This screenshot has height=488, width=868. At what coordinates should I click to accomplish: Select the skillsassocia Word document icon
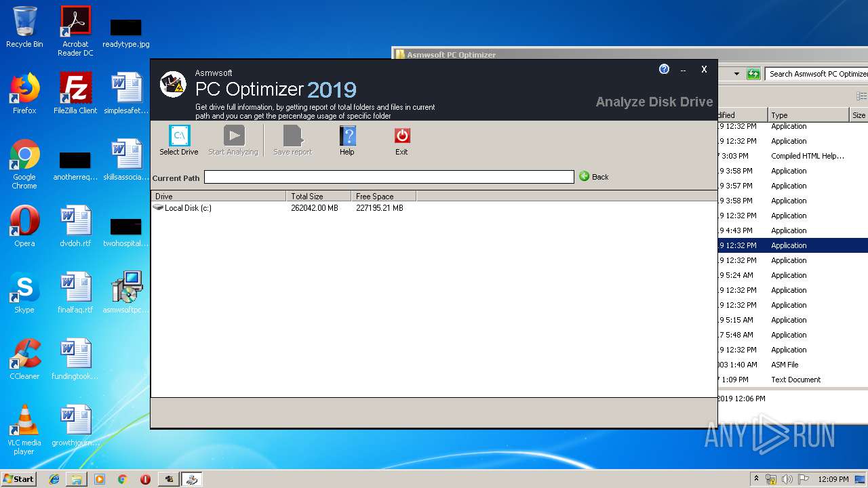click(x=126, y=160)
